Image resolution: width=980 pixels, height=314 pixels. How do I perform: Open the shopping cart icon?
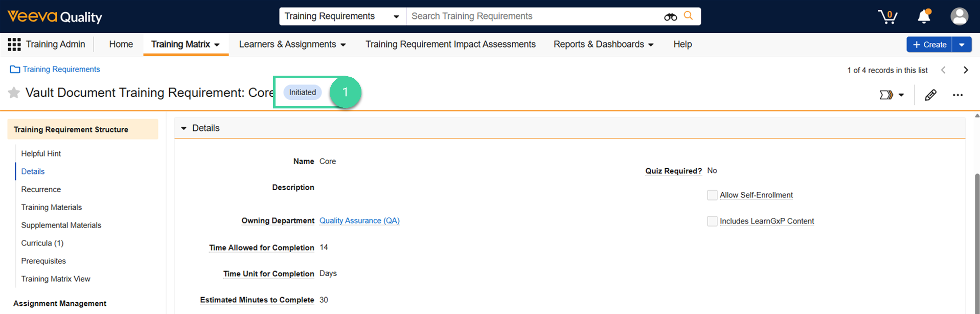[888, 16]
